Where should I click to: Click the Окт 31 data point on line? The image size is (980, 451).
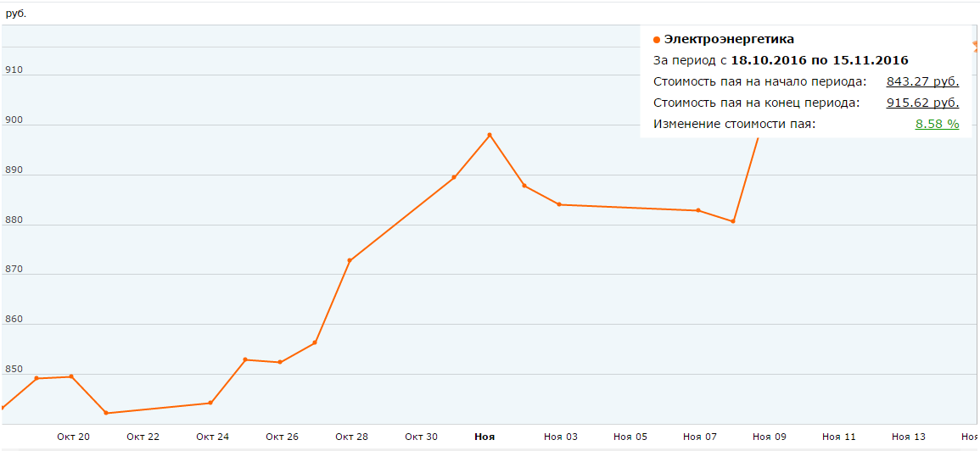454,177
